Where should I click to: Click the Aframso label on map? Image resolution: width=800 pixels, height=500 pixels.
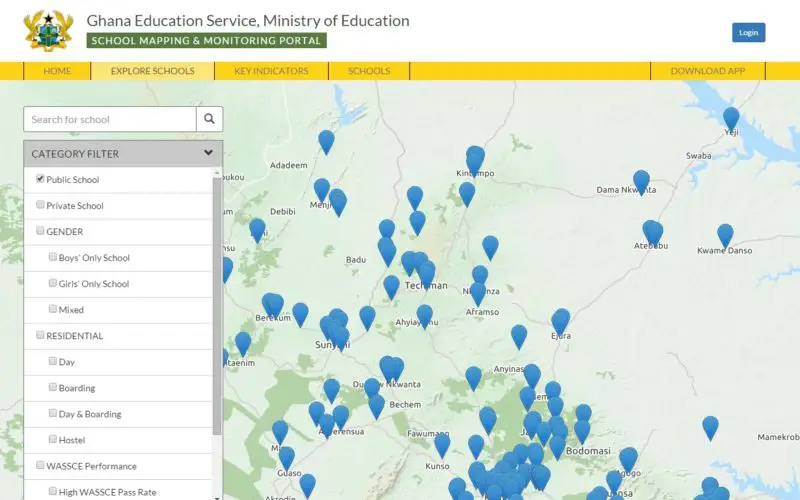point(482,312)
